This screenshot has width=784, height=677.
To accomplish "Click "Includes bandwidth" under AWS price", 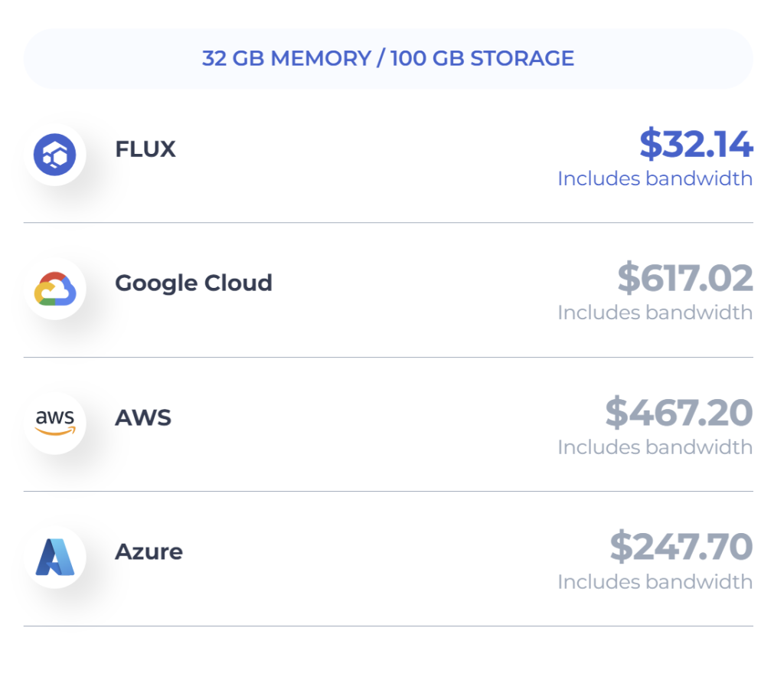I will [655, 447].
